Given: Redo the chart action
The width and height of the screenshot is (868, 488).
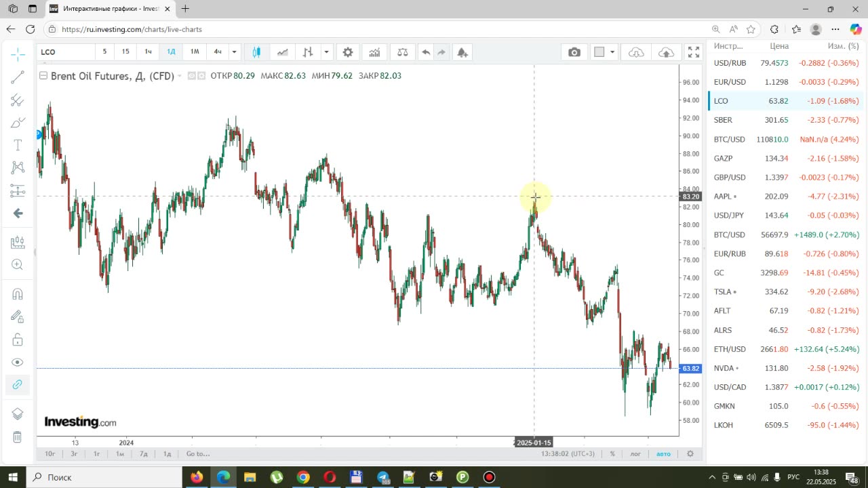Looking at the screenshot, I should (x=441, y=52).
